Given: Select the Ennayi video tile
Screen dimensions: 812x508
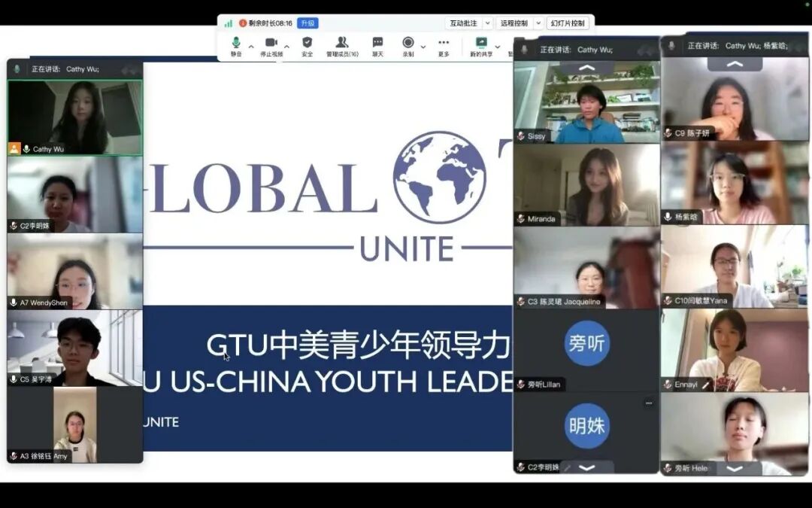Looking at the screenshot, I should pos(735,351).
